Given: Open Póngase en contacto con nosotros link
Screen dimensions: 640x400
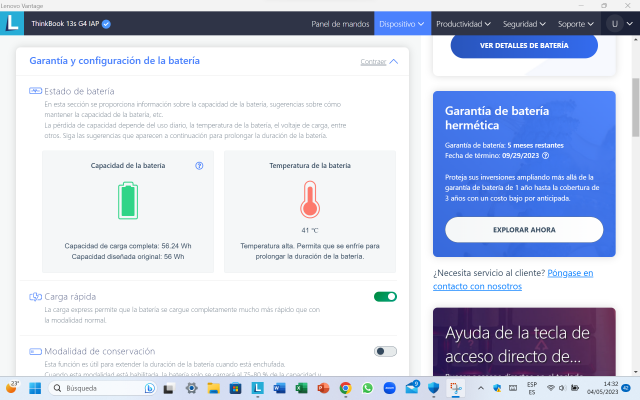Looking at the screenshot, I should point(513,280).
